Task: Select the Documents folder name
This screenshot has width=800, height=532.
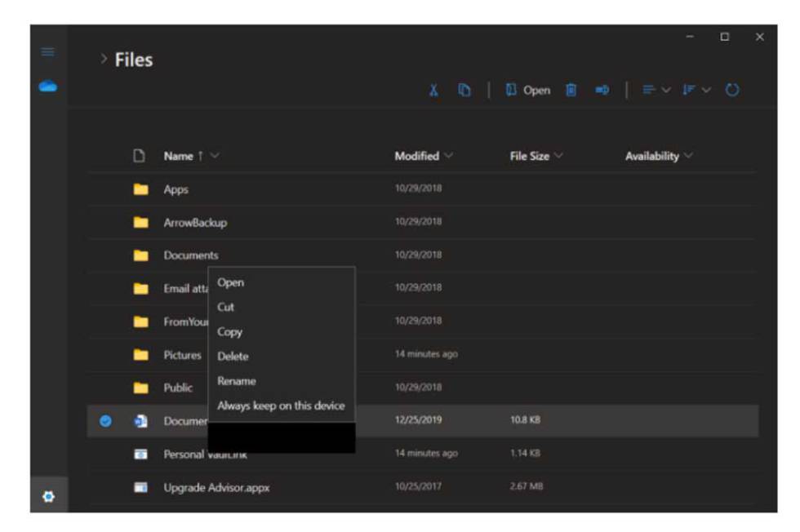Action: pos(191,255)
